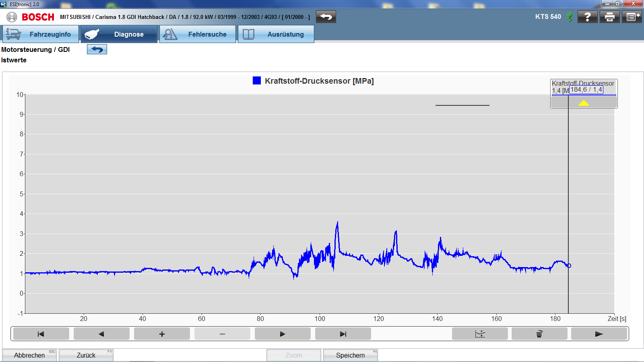The height and width of the screenshot is (362, 644).
Task: Jump to end of the recording
Action: point(343,334)
